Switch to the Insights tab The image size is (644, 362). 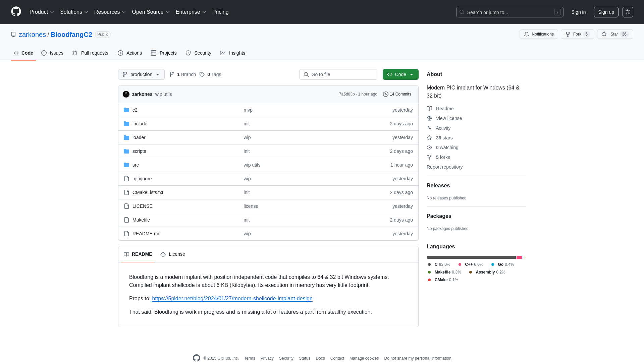233,53
